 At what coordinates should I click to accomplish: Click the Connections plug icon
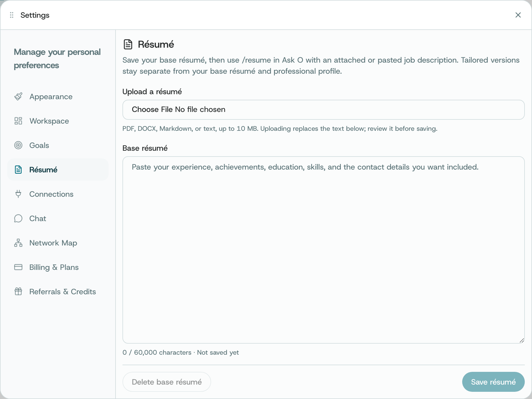[18, 194]
